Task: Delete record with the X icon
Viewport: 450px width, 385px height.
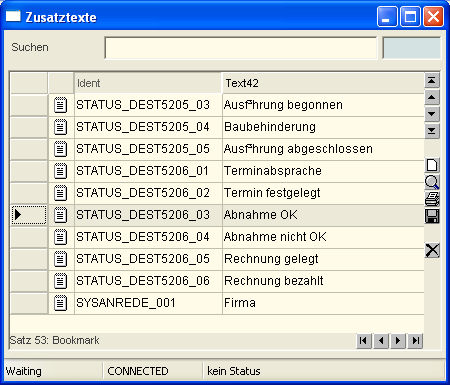Action: tap(432, 250)
